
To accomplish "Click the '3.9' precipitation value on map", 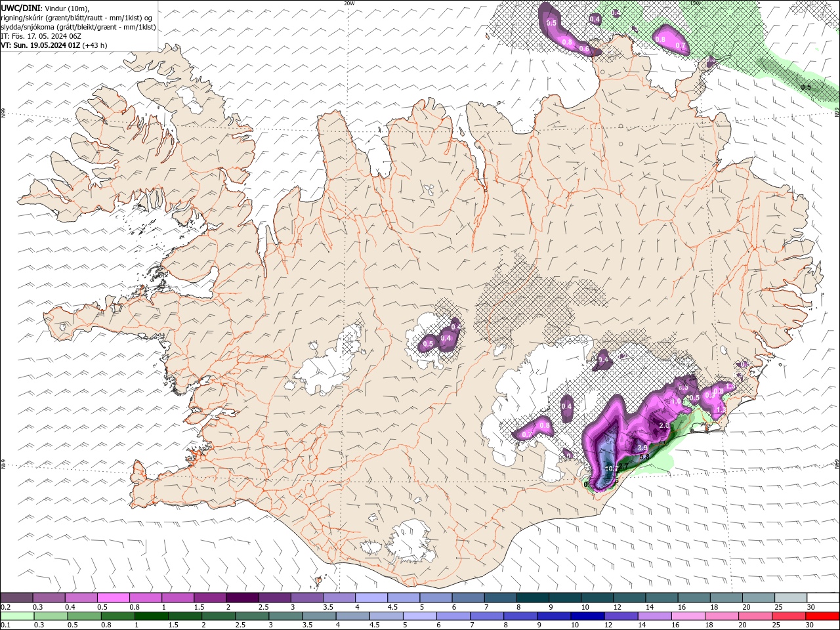I will pos(642,448).
